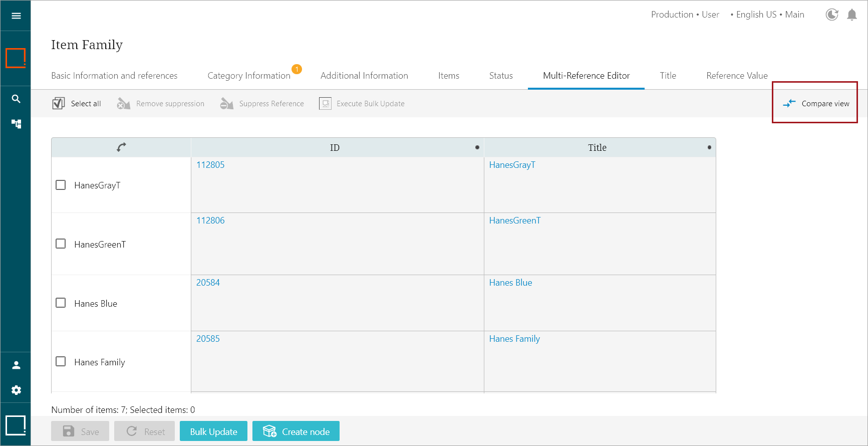The image size is (868, 446).
Task: Open the history clock icon
Action: tap(832, 15)
